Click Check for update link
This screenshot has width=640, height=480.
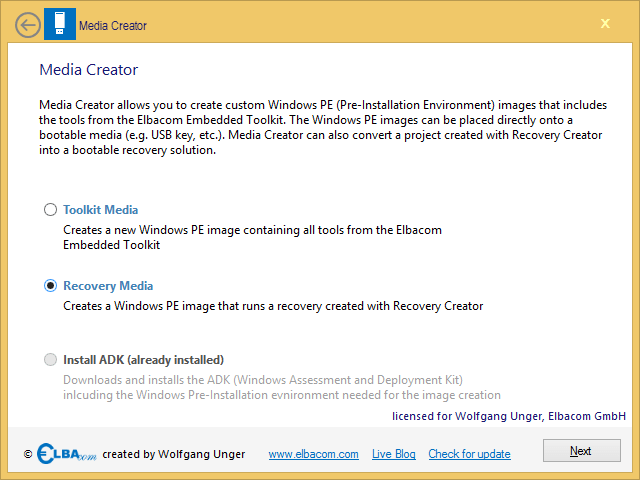point(469,454)
